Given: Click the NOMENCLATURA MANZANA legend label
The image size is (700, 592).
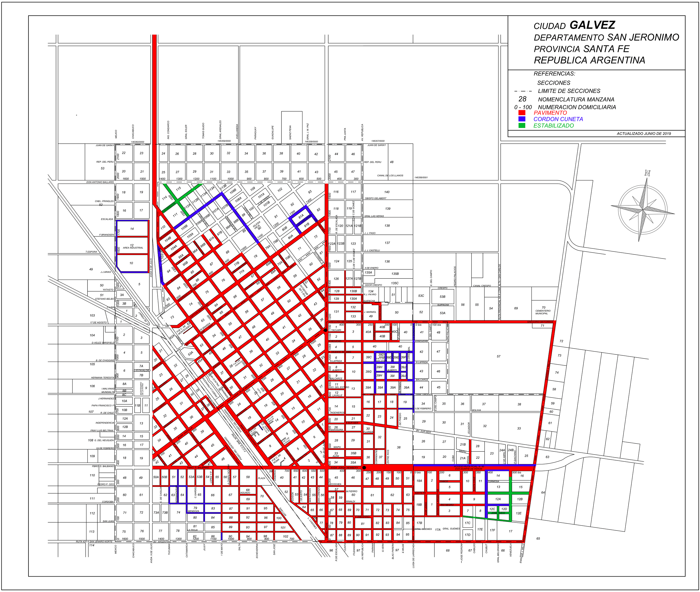Looking at the screenshot, I should tap(576, 99).
